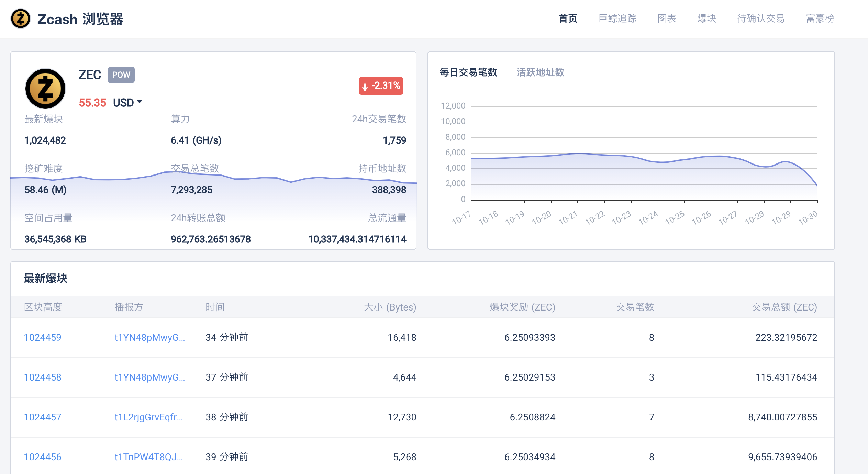Open the 爆块 nav item

pyautogui.click(x=707, y=19)
